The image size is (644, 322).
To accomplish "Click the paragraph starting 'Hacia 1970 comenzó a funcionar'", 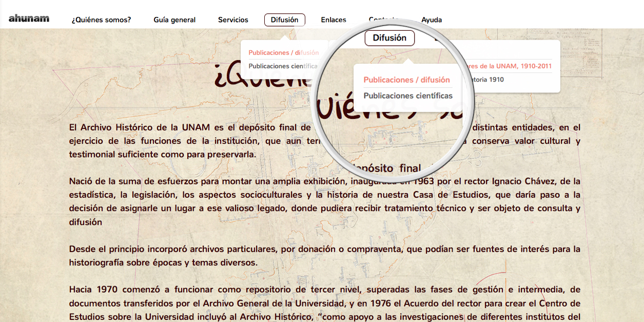I will (x=325, y=303).
